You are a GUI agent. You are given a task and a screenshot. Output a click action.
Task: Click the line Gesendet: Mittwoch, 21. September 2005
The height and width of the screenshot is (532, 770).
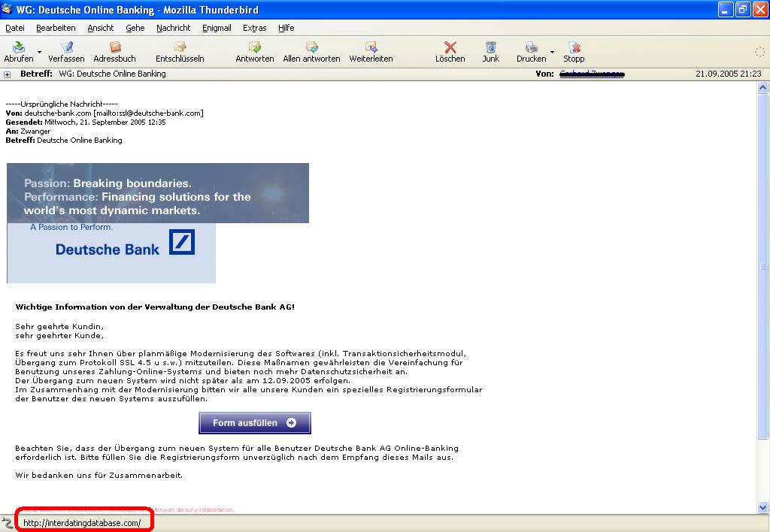86,122
